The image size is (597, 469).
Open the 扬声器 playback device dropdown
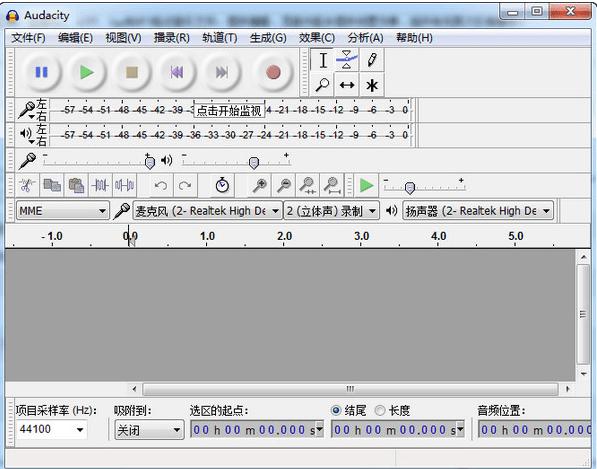tap(478, 211)
